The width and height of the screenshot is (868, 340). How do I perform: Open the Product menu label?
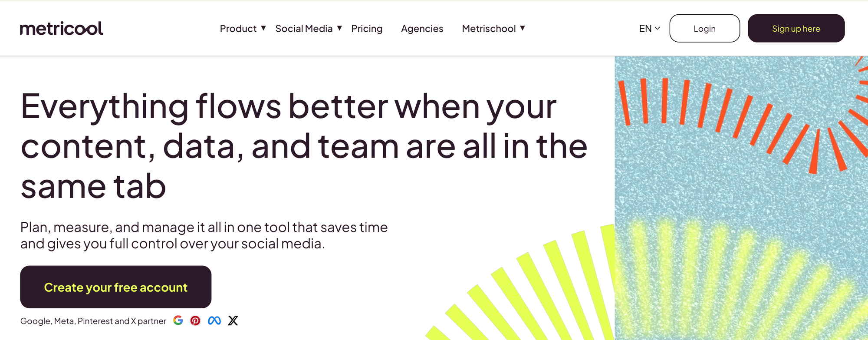238,29
